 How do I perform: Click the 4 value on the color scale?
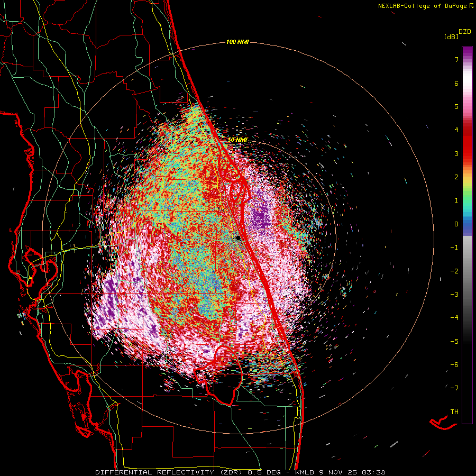[456, 130]
